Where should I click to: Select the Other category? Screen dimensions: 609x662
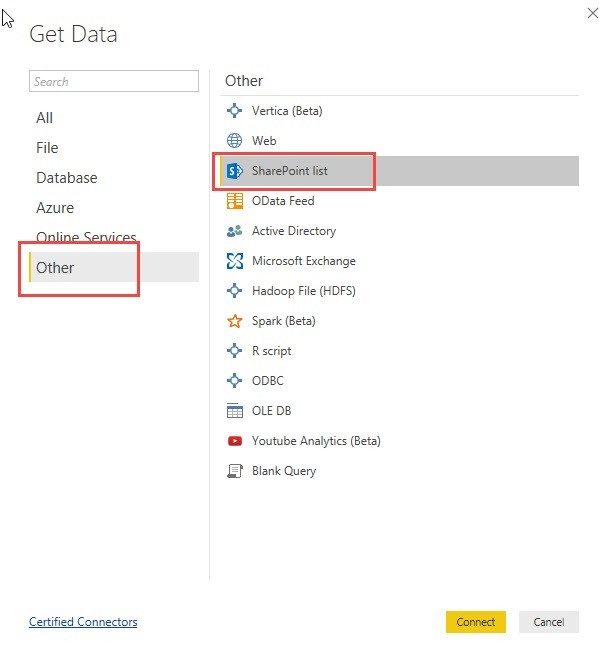(114, 267)
